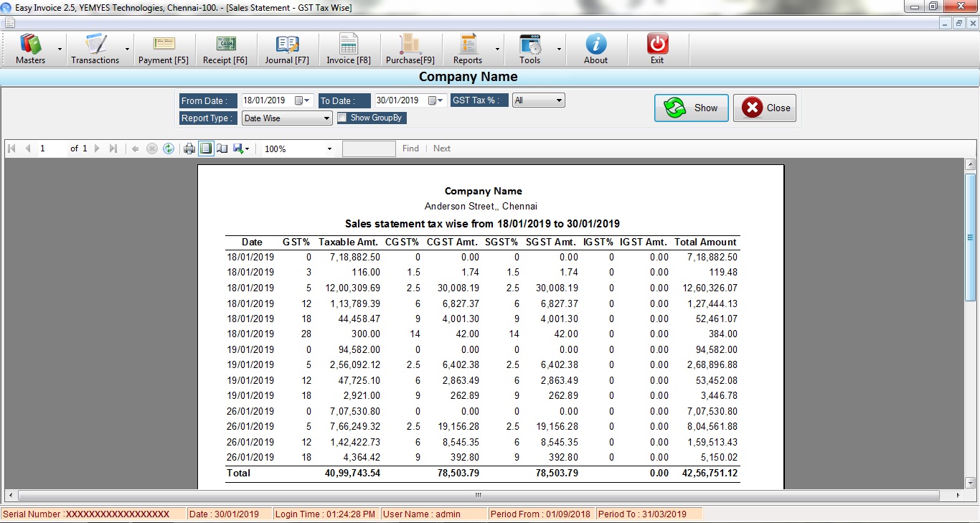Click the Total Amount column header
This screenshot has width=980, height=523.
[705, 242]
